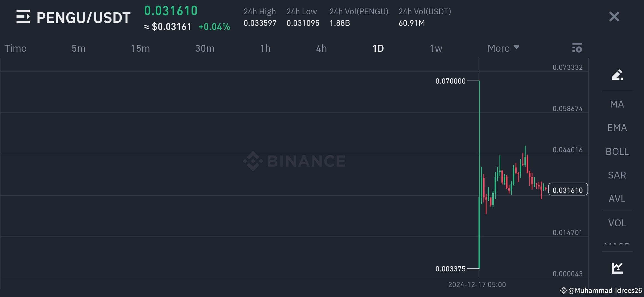
Task: Expand the More menu chevron
Action: click(x=517, y=48)
